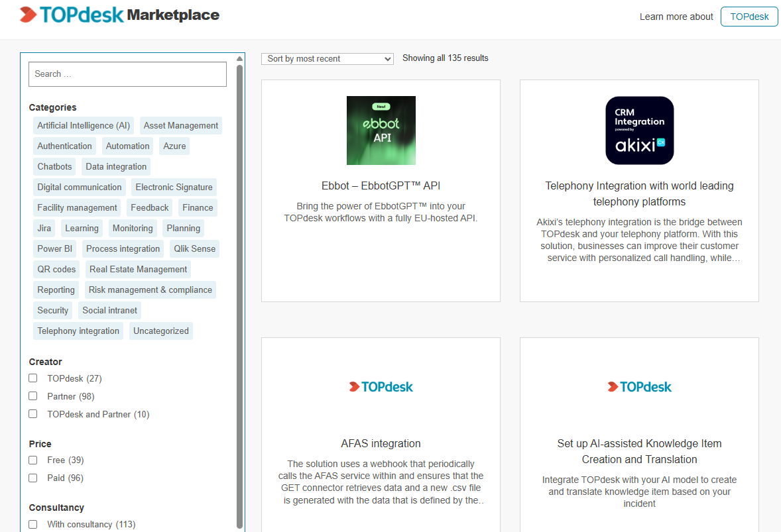Filter by Security category
This screenshot has width=781, height=532.
coord(53,310)
